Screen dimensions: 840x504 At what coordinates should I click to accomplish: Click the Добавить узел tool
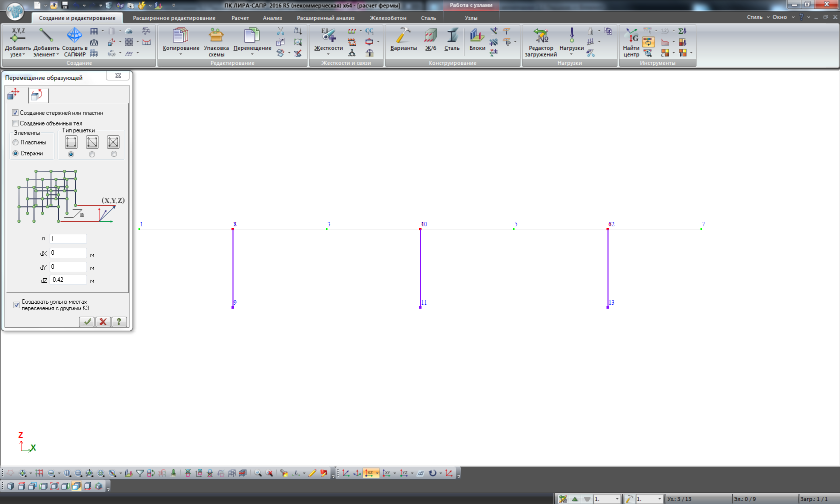pyautogui.click(x=17, y=42)
